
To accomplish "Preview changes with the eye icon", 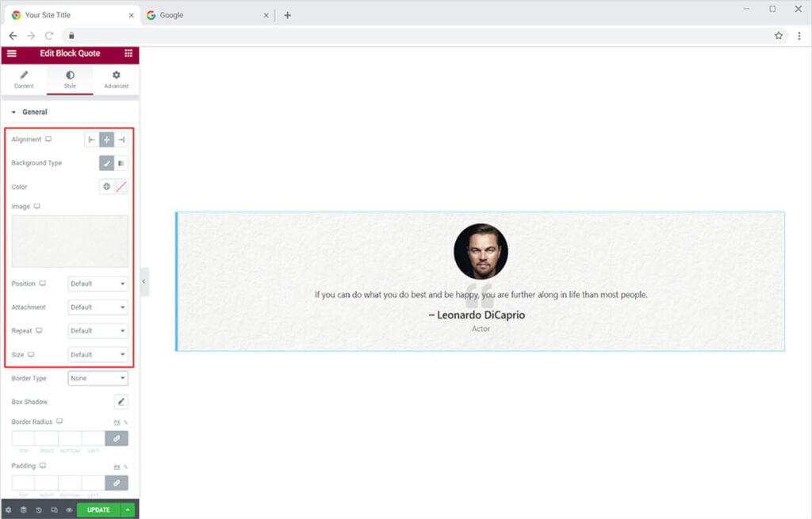I will pyautogui.click(x=69, y=509).
